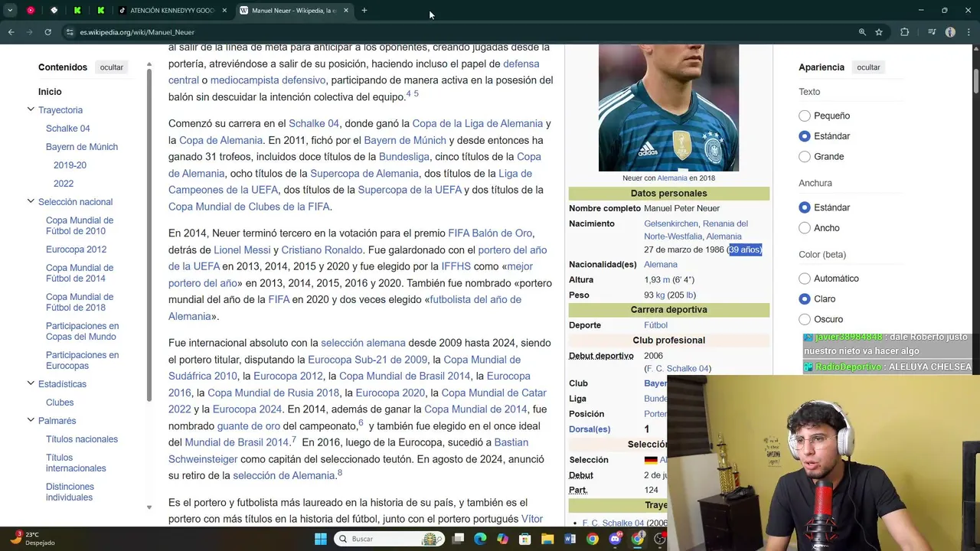
Task: Open site information icon in address bar
Action: (70, 32)
